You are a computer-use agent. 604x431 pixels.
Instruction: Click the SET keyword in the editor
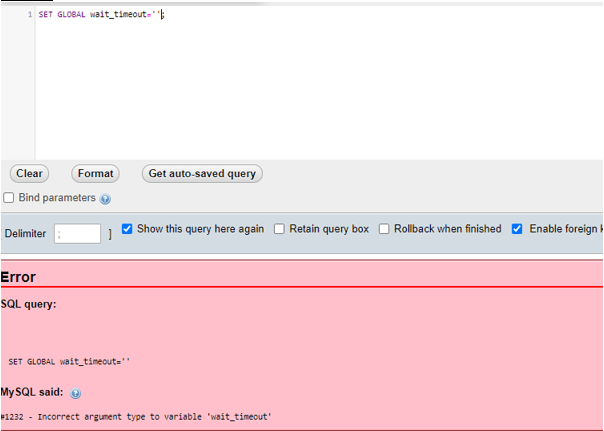click(45, 15)
